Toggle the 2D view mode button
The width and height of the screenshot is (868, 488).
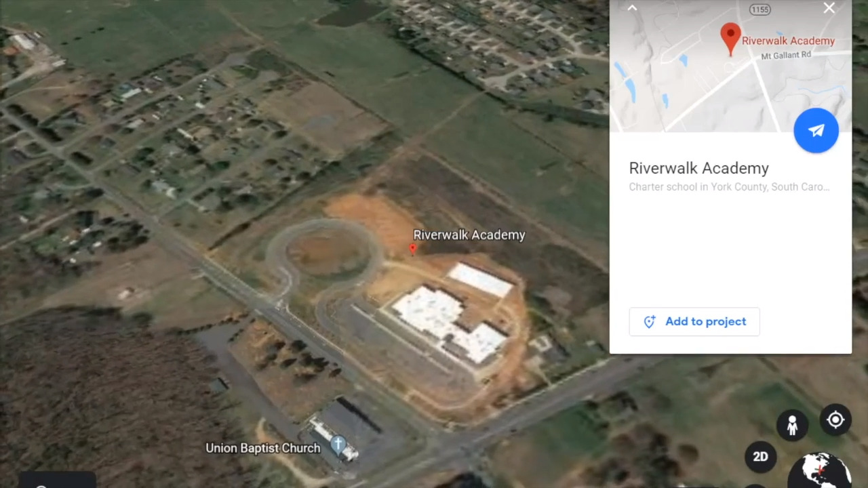click(760, 457)
